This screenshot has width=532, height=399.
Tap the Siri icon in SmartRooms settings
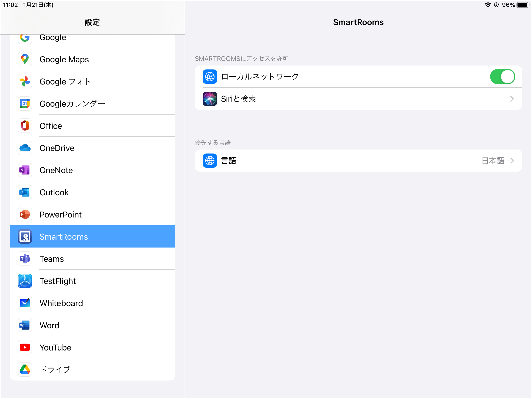tap(210, 99)
